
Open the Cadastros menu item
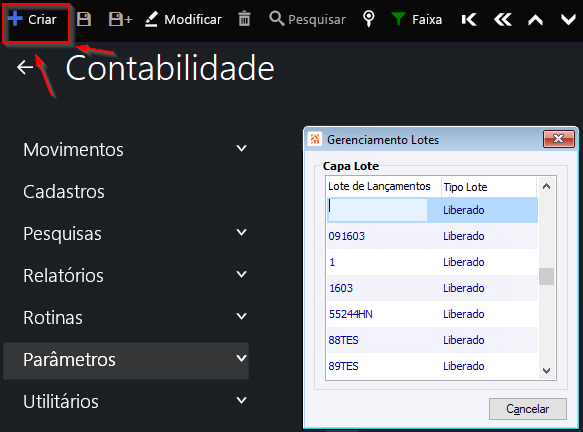(x=64, y=192)
